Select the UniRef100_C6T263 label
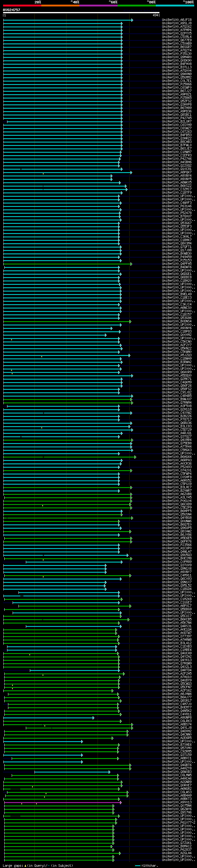197x868 pixels. (x=177, y=132)
